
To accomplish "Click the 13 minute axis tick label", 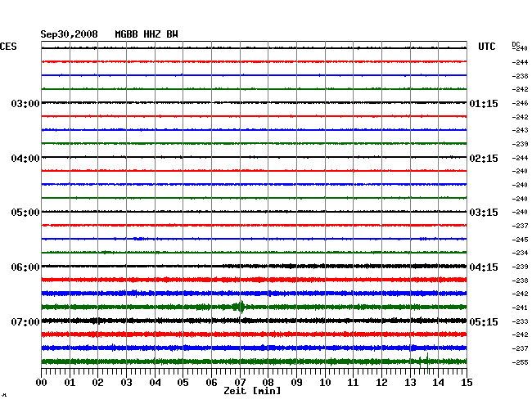I will 410,382.
